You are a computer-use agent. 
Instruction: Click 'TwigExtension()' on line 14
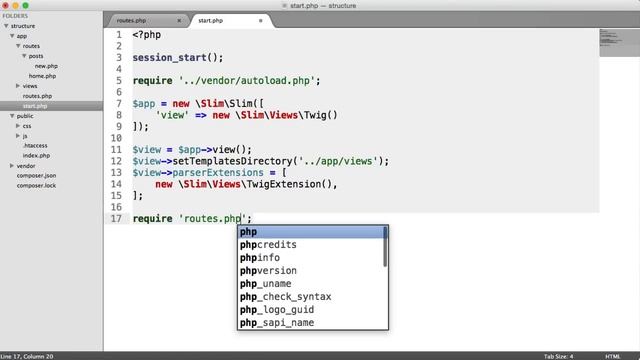pos(290,184)
